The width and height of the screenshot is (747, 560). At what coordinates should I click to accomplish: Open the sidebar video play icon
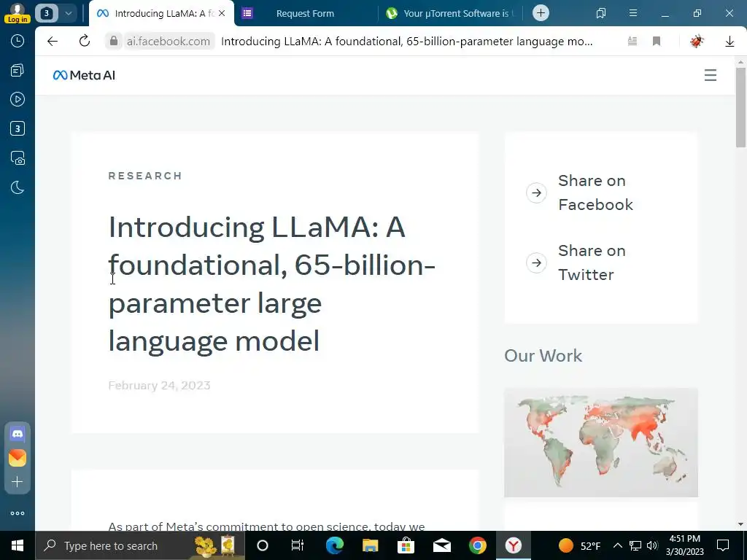tap(18, 99)
